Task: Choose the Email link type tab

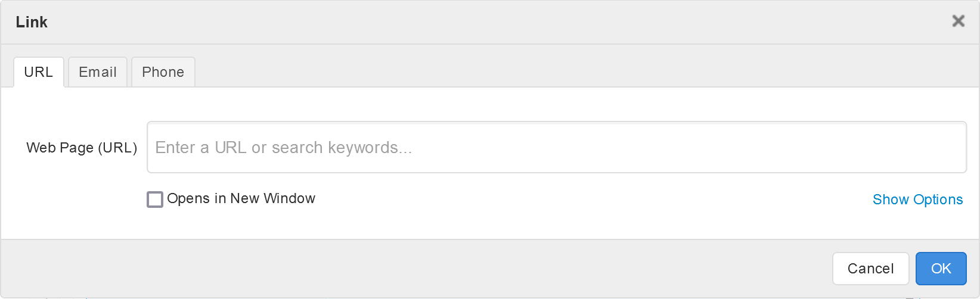Action: (x=98, y=72)
